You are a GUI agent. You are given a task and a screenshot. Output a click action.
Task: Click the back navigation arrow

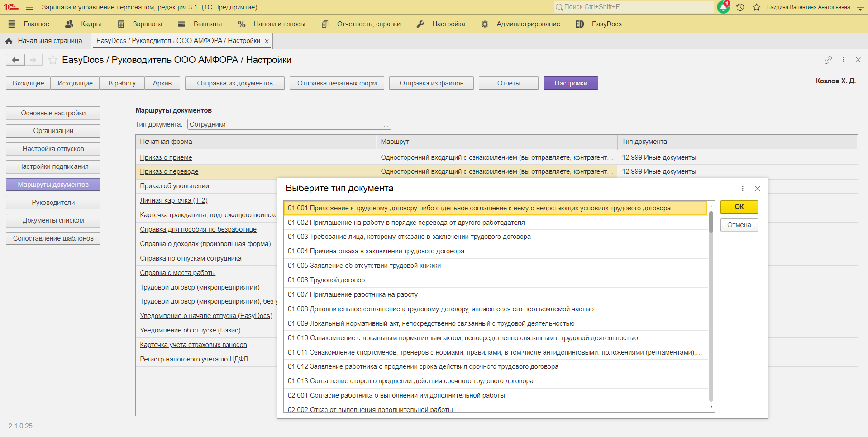coord(15,60)
